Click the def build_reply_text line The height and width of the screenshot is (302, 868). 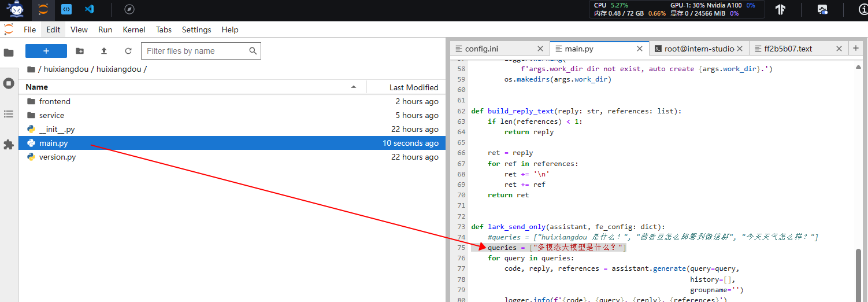point(576,111)
